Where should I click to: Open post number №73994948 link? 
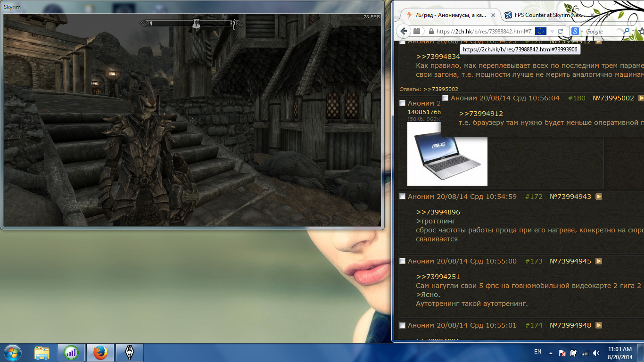click(570, 325)
